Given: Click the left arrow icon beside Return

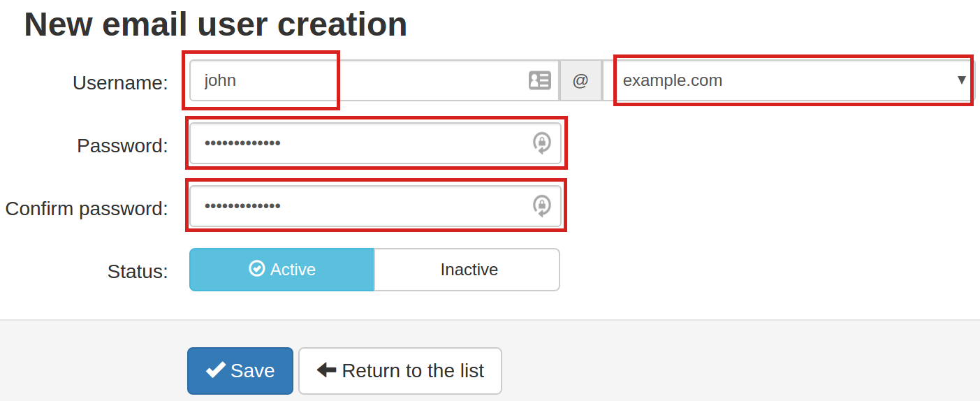Looking at the screenshot, I should [x=326, y=370].
